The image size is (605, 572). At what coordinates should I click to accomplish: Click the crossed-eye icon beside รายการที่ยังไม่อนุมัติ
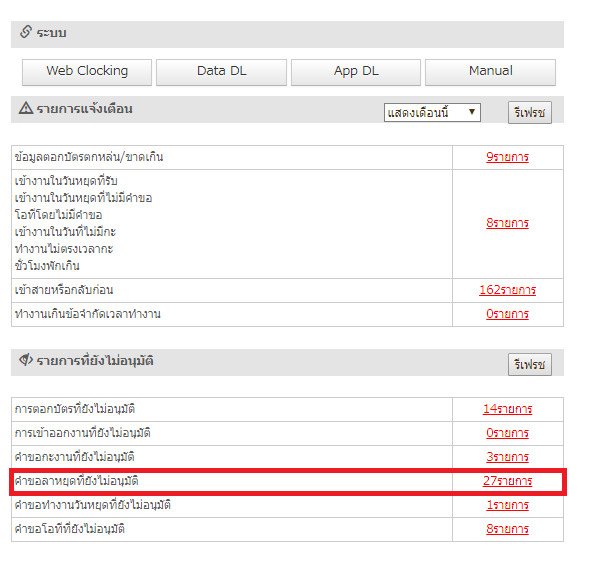click(26, 360)
